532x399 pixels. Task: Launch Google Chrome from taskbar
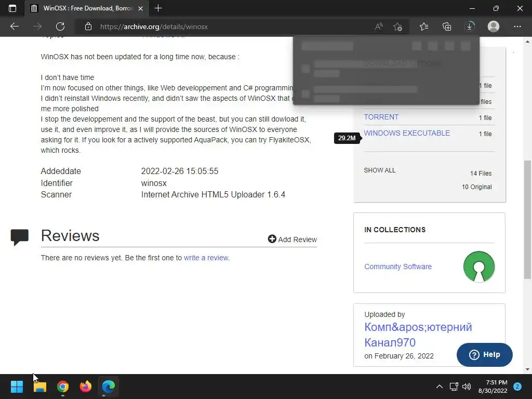coord(63,387)
